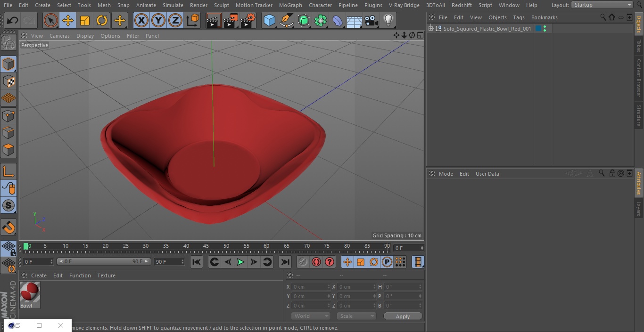Enable Points mode
644x332 pixels.
tap(9, 116)
